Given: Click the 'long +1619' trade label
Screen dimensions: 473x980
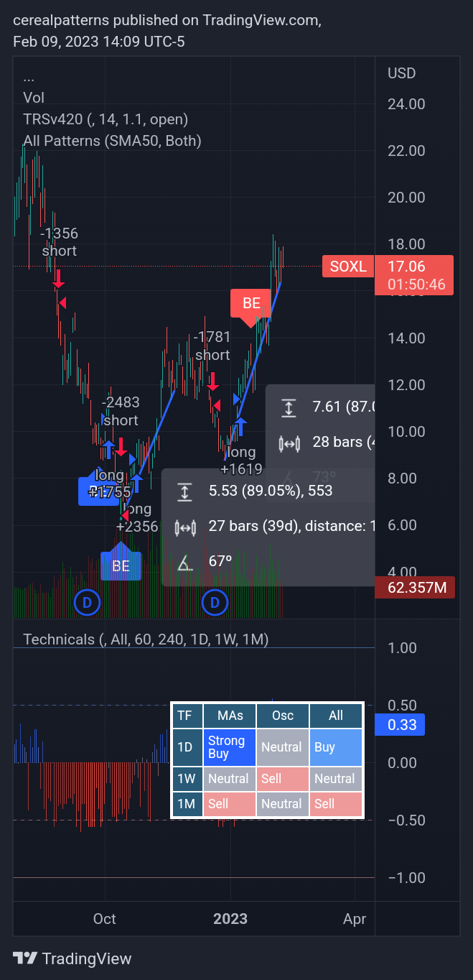Looking at the screenshot, I should (241, 461).
